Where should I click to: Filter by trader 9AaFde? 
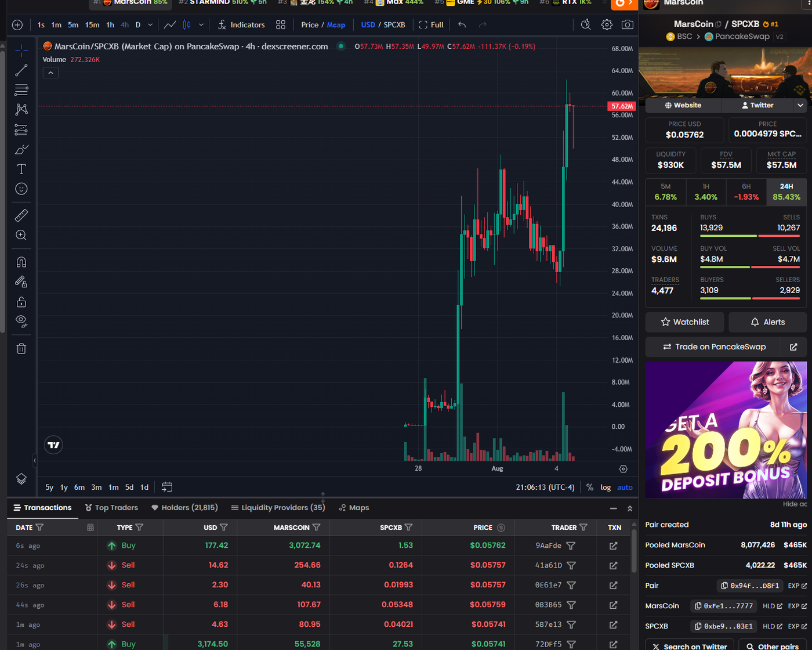[571, 546]
